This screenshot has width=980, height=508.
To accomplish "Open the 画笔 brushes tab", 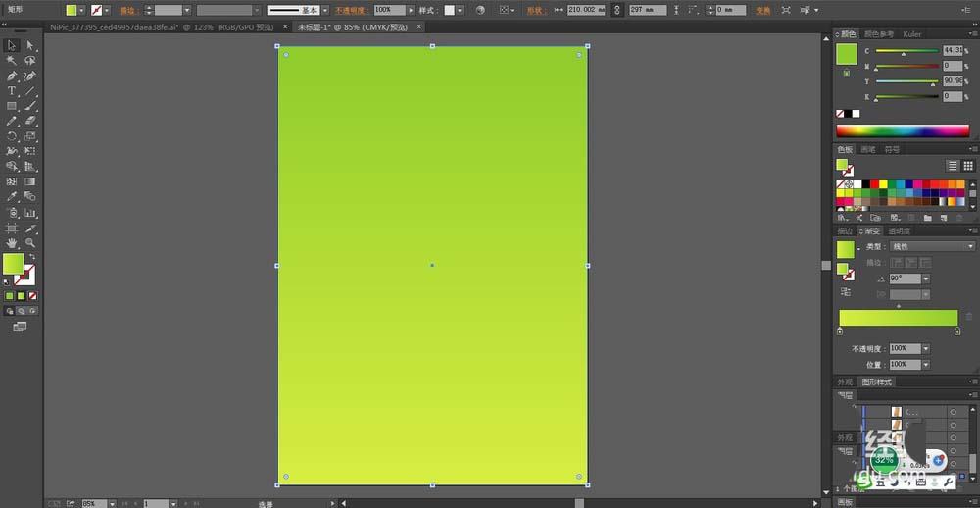I will (868, 149).
